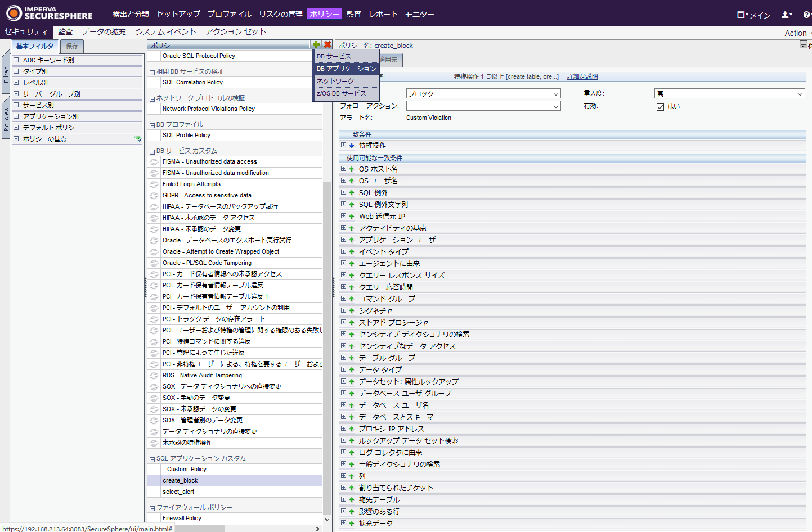Click green up arrow beside SQL 例外
The image size is (812, 532).
coord(352,192)
